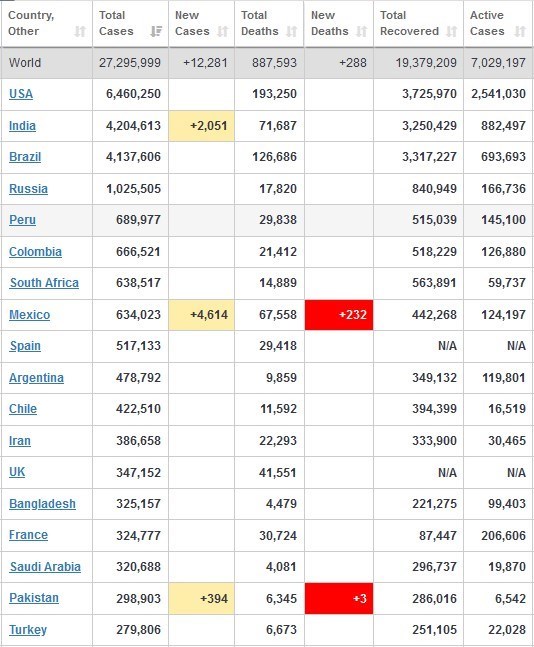Screen dimensions: 534x647
Task: Click the Total Cases sort icon
Action: tap(156, 31)
